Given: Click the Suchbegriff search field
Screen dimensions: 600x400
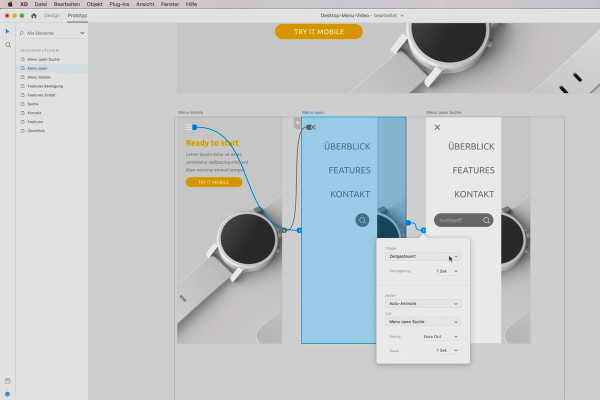Looking at the screenshot, I should [x=463, y=220].
